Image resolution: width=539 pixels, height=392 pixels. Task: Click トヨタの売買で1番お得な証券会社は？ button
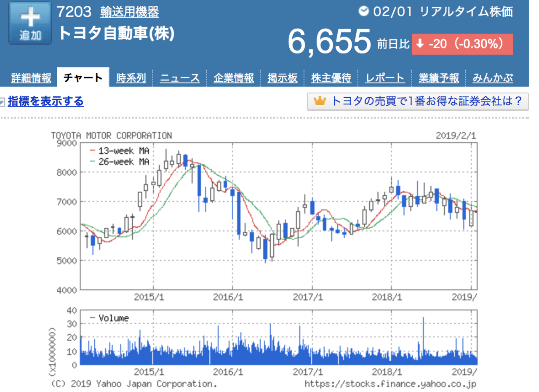tap(418, 101)
